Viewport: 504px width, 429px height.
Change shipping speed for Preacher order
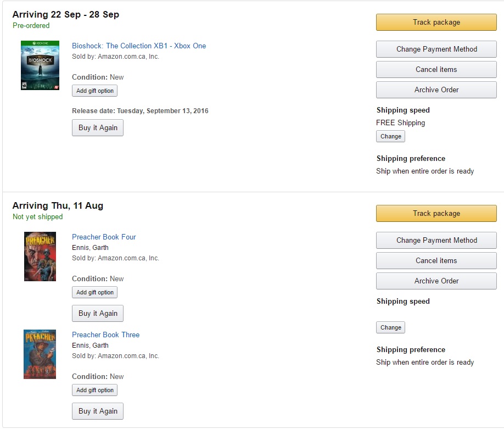pos(390,328)
